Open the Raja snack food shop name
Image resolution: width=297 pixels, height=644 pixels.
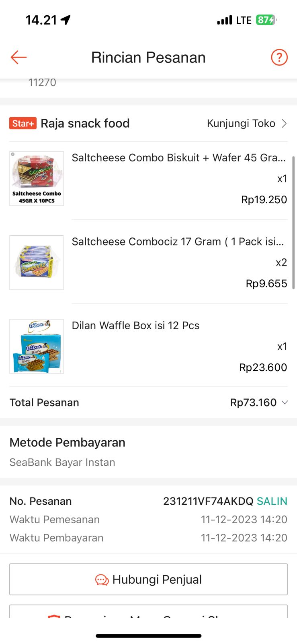[85, 123]
